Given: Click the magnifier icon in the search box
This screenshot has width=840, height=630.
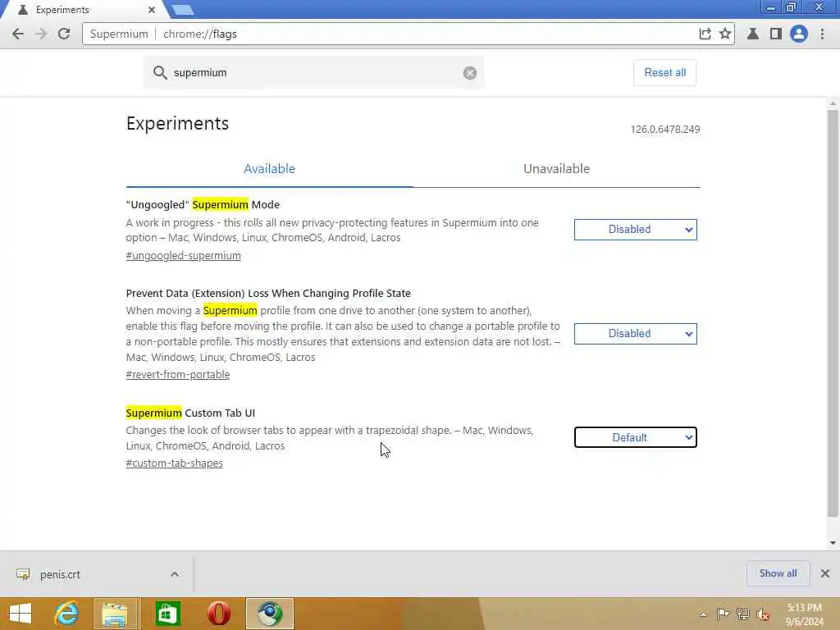Looking at the screenshot, I should tap(160, 73).
